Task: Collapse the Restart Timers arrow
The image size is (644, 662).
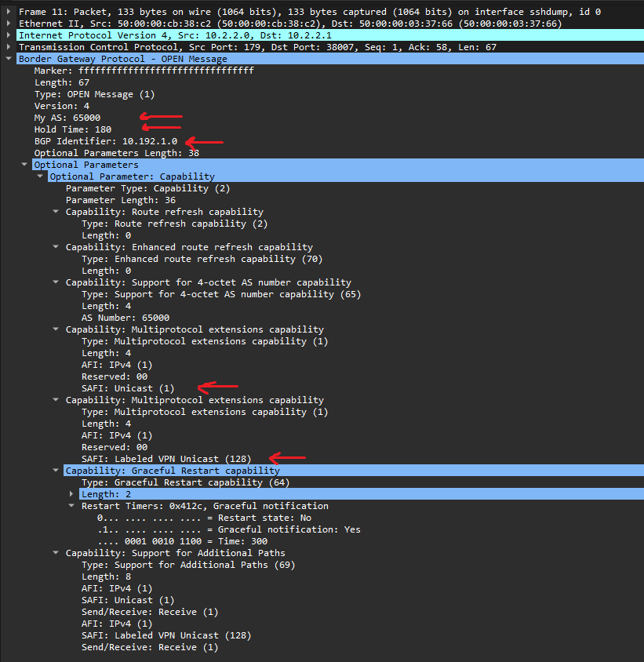Action: (x=71, y=506)
